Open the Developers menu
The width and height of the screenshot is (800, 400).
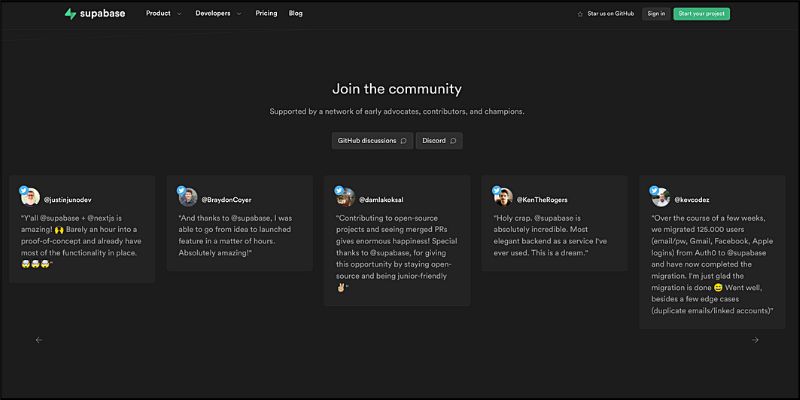tap(213, 13)
